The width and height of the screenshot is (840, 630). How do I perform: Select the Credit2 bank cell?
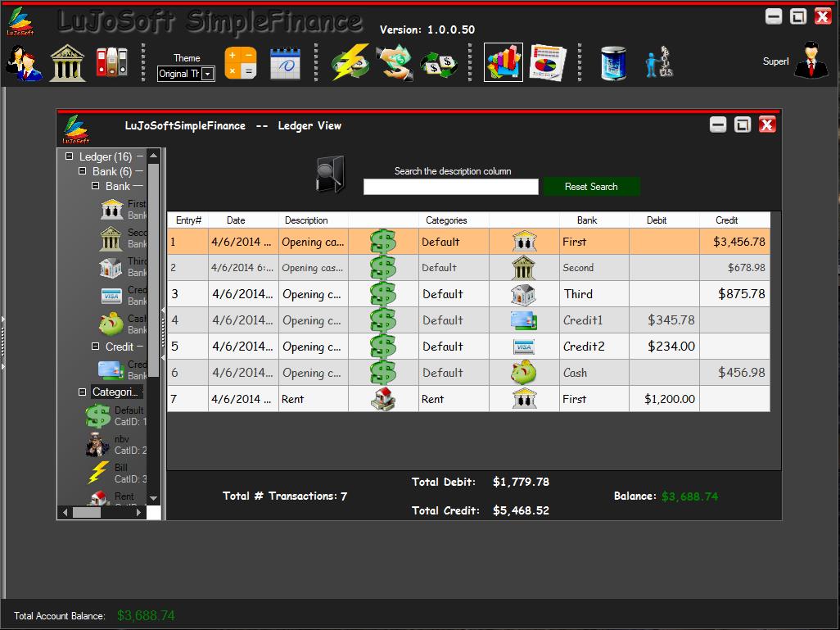tap(594, 347)
